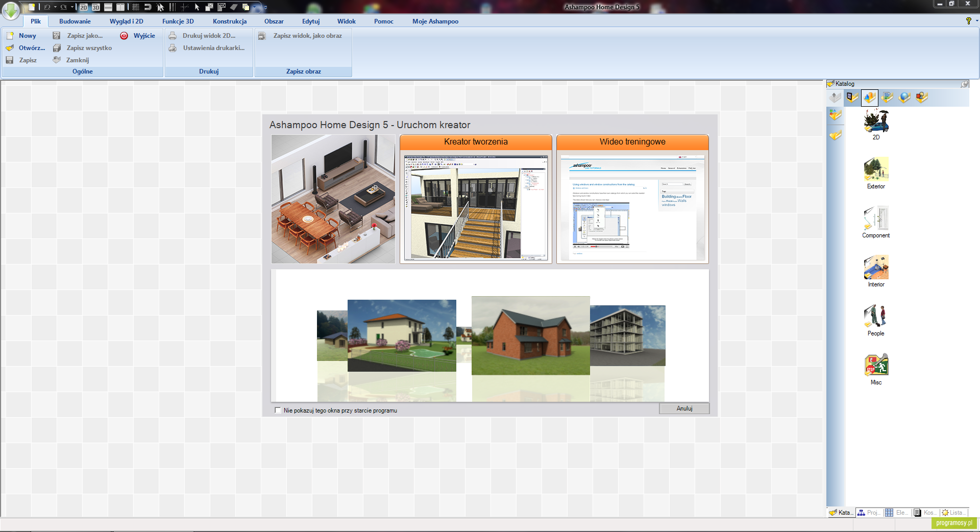Click the help question mark icon
980x532 pixels.
click(968, 21)
